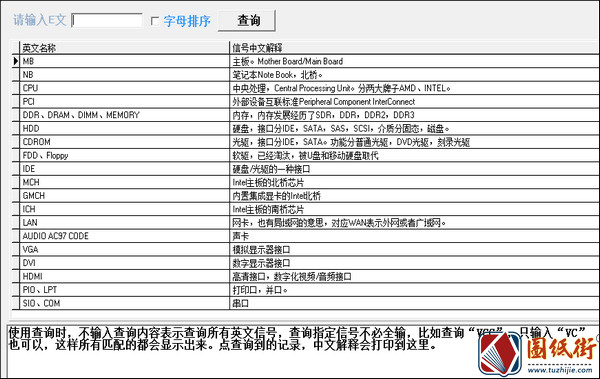
Task: Select the DVI row name cell
Action: (x=124, y=263)
